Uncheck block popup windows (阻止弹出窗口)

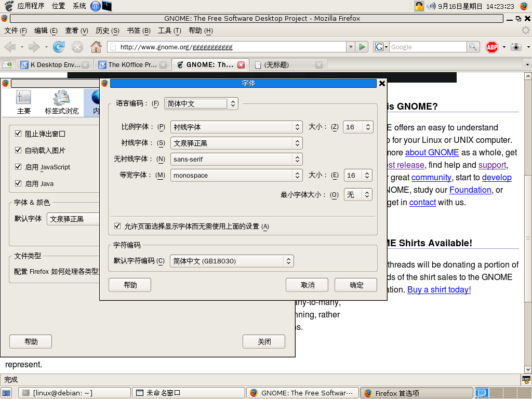(18, 134)
